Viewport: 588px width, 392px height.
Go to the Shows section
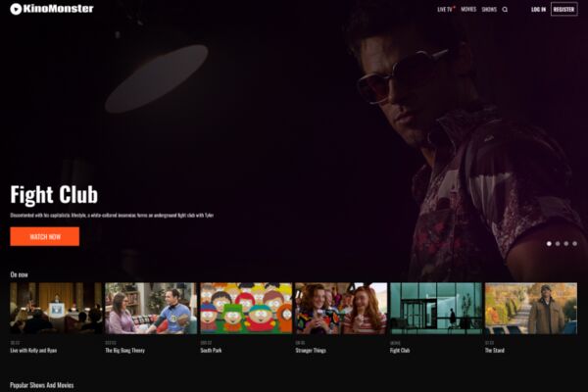[489, 10]
